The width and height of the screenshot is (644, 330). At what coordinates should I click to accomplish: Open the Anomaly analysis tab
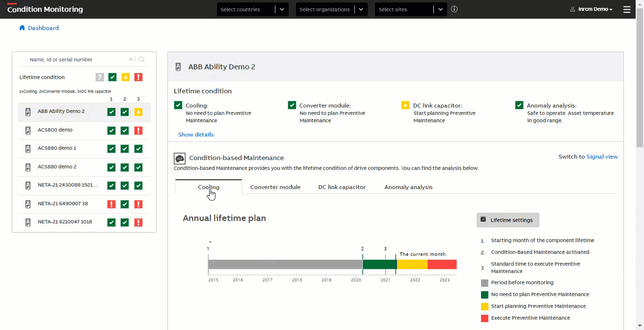pyautogui.click(x=408, y=187)
